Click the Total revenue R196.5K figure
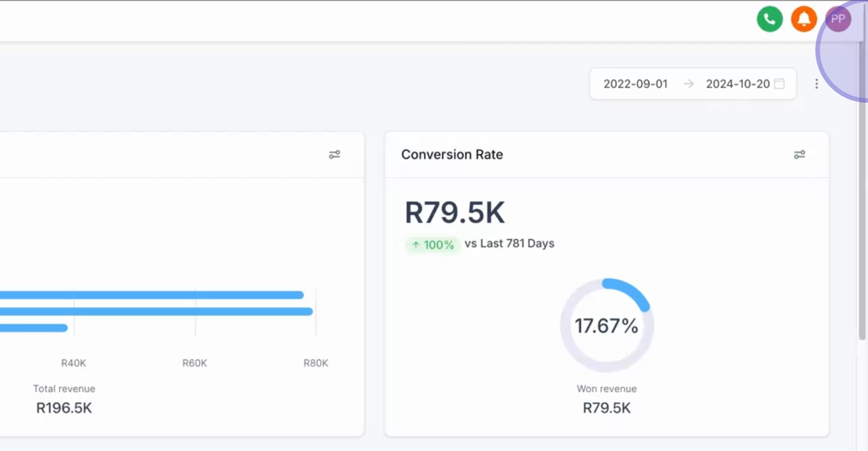The height and width of the screenshot is (451, 868). coord(64,408)
